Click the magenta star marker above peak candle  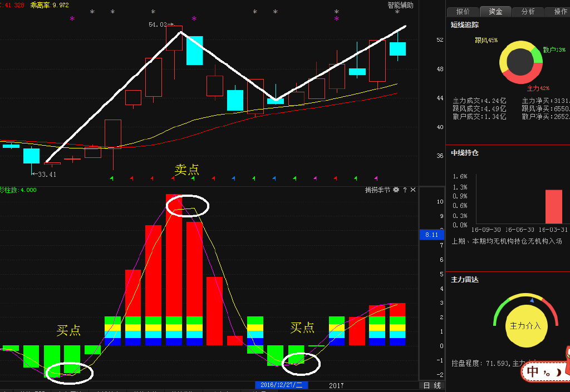tap(194, 19)
